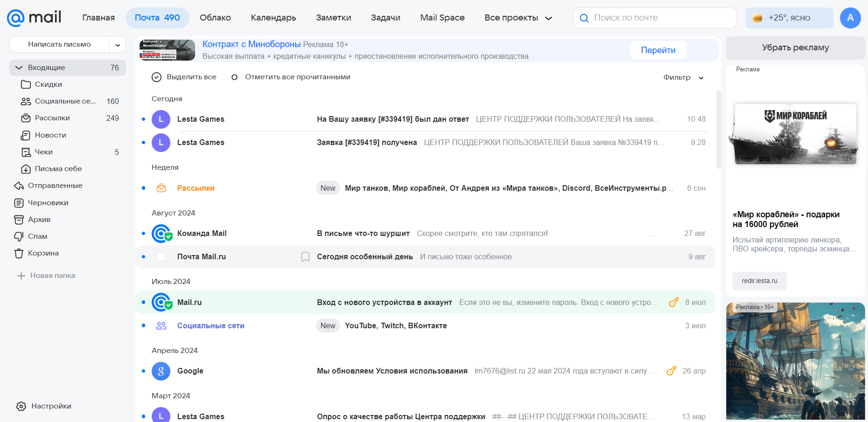
Task: Open Письма себе folder icon
Action: (26, 169)
